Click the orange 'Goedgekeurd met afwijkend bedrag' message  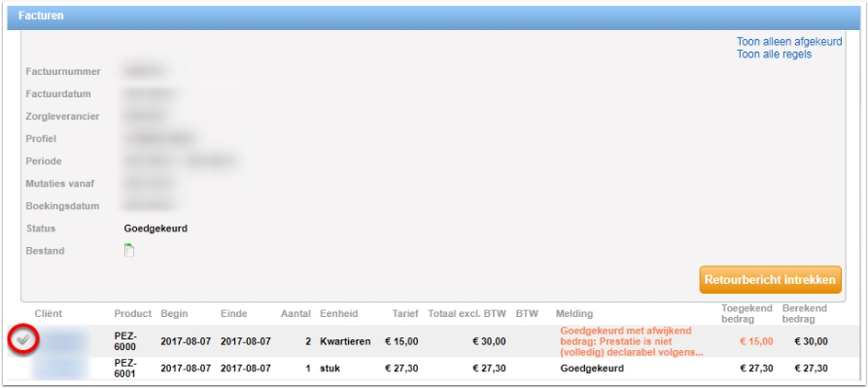(x=632, y=341)
